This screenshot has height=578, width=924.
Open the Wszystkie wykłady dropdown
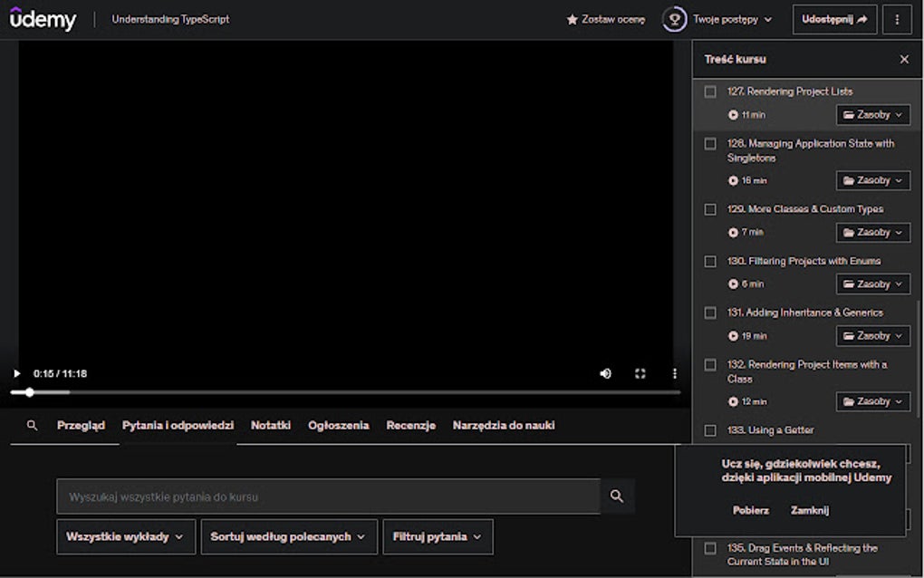pos(125,536)
